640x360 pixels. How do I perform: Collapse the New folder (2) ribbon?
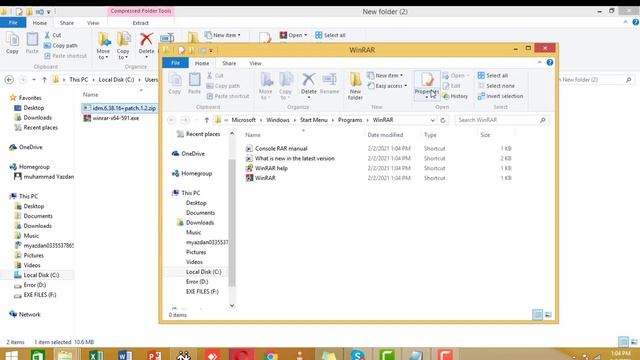(625, 22)
